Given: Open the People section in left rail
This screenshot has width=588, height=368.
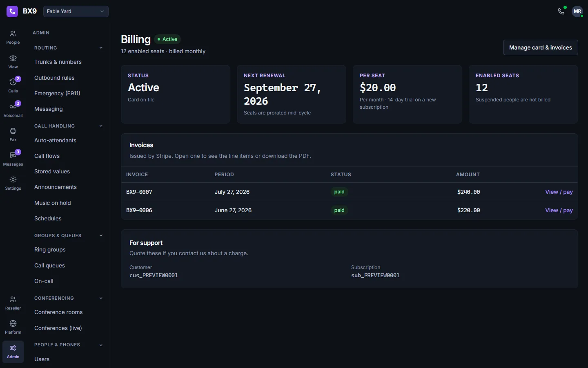Looking at the screenshot, I should (x=13, y=37).
